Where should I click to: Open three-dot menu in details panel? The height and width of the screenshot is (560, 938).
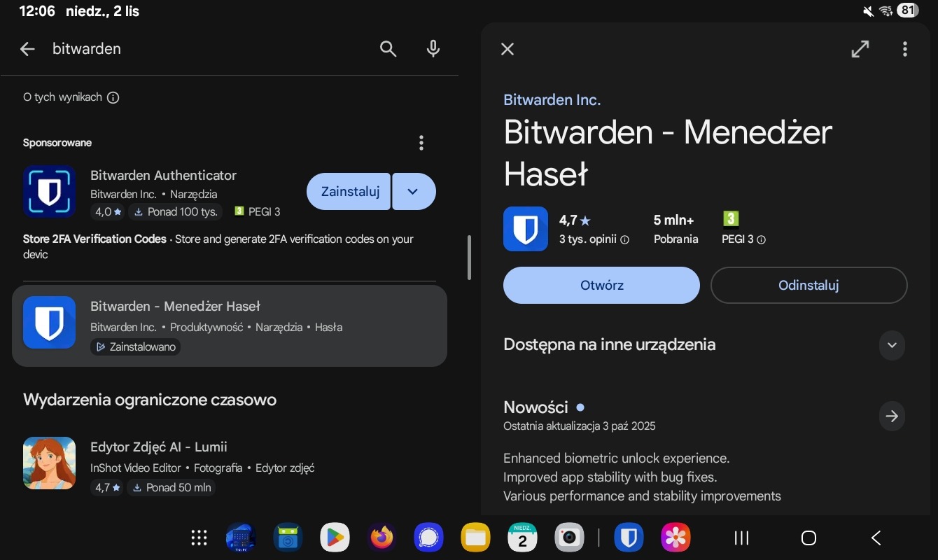tap(904, 48)
